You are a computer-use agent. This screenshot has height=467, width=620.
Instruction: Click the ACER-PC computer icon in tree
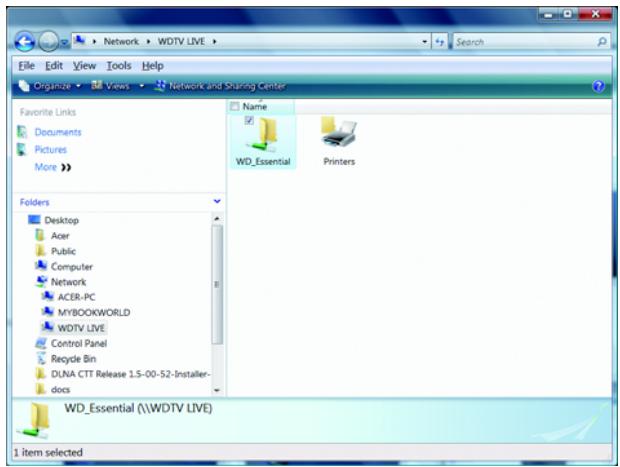[47, 296]
